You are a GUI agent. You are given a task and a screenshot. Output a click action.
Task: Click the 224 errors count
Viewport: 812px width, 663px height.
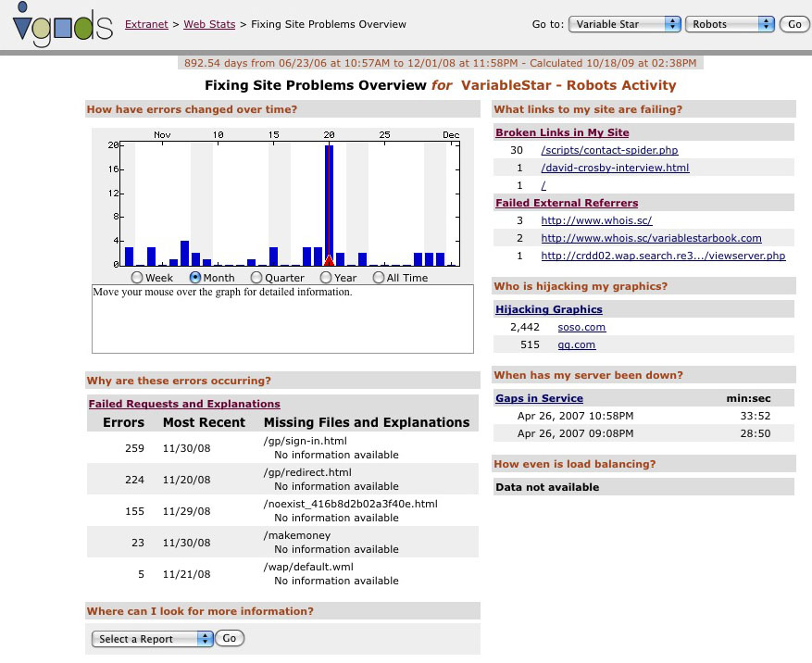click(134, 480)
